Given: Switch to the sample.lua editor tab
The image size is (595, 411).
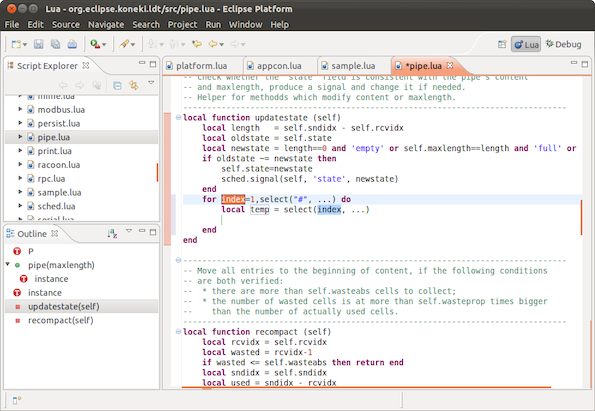Looking at the screenshot, I should click(x=353, y=66).
